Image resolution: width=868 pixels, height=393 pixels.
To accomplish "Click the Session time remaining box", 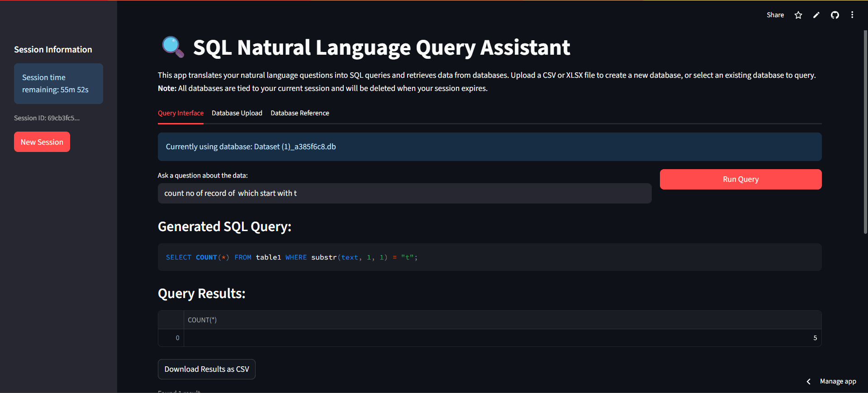I will click(58, 84).
